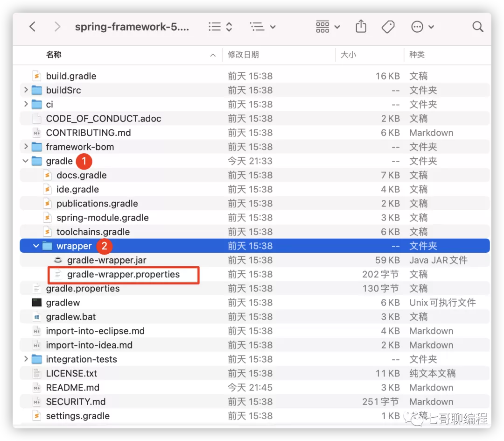This screenshot has width=504, height=441.
Task: Click the framework-bom folder icon
Action: tap(37, 147)
